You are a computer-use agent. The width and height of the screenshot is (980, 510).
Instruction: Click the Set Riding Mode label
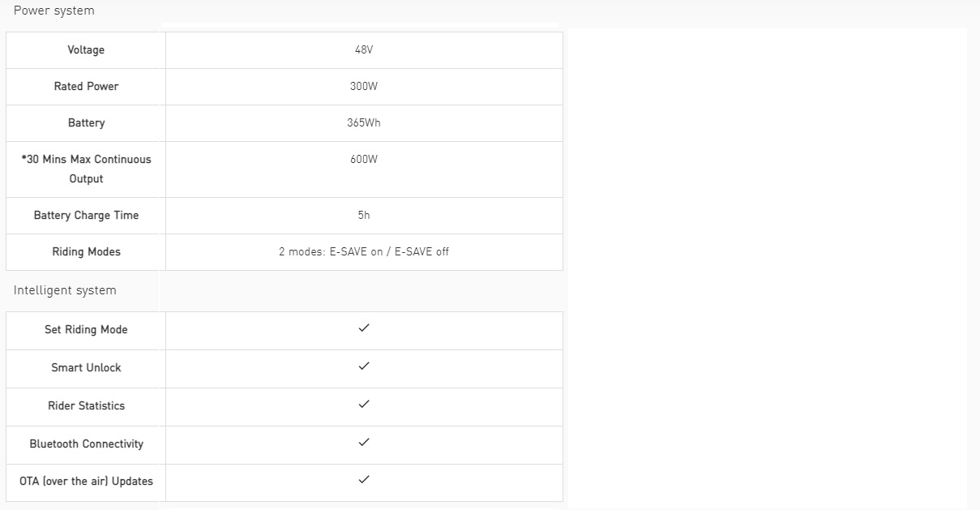coord(86,330)
